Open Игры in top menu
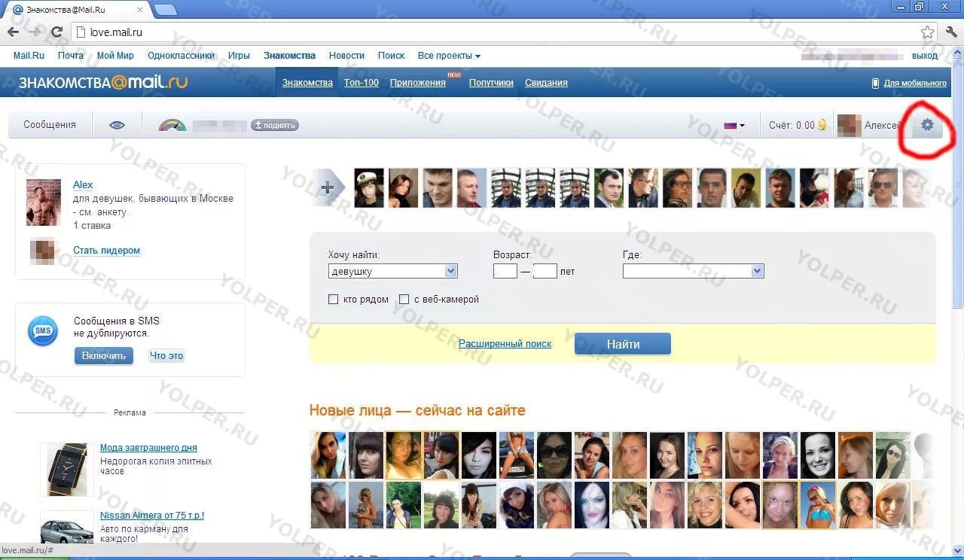Screen dimensions: 964x560 tap(239, 56)
